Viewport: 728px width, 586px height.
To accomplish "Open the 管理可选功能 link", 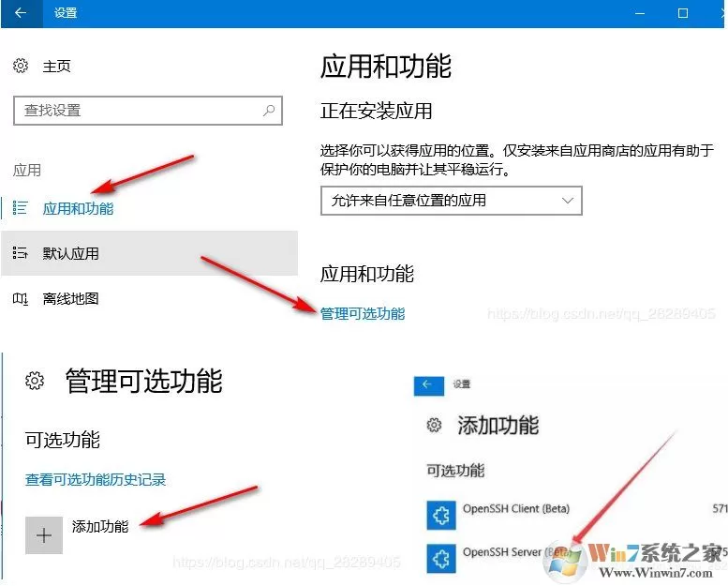I will (363, 314).
